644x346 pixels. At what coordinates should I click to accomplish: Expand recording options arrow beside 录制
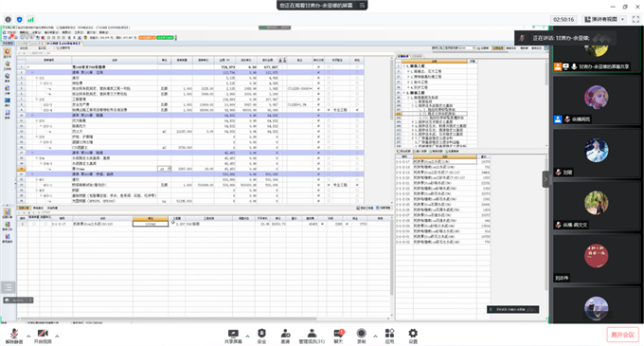pos(375,337)
